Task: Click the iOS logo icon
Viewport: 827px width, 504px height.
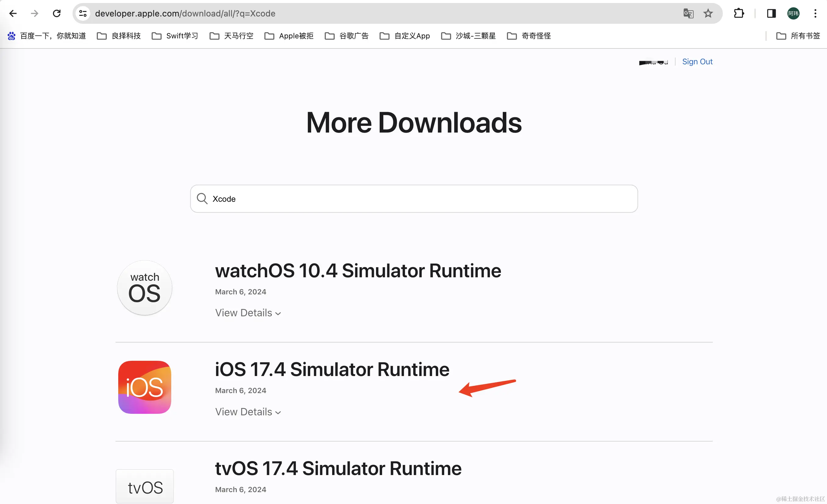Action: (145, 387)
